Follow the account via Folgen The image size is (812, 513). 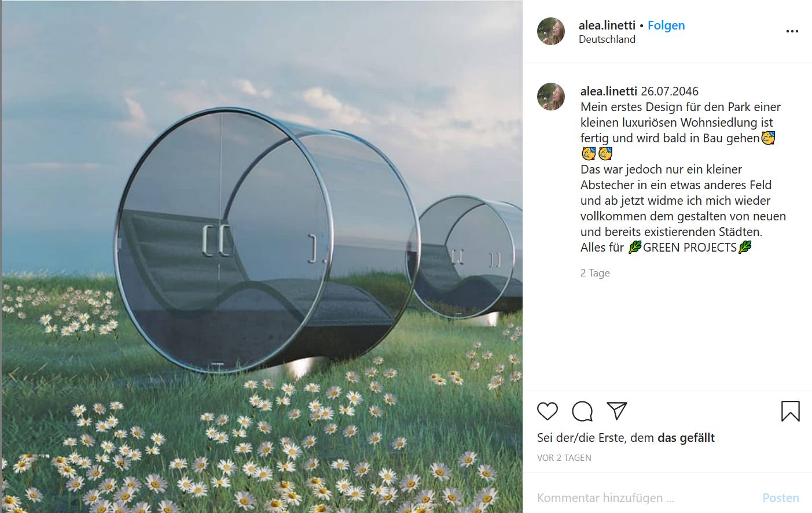point(666,25)
